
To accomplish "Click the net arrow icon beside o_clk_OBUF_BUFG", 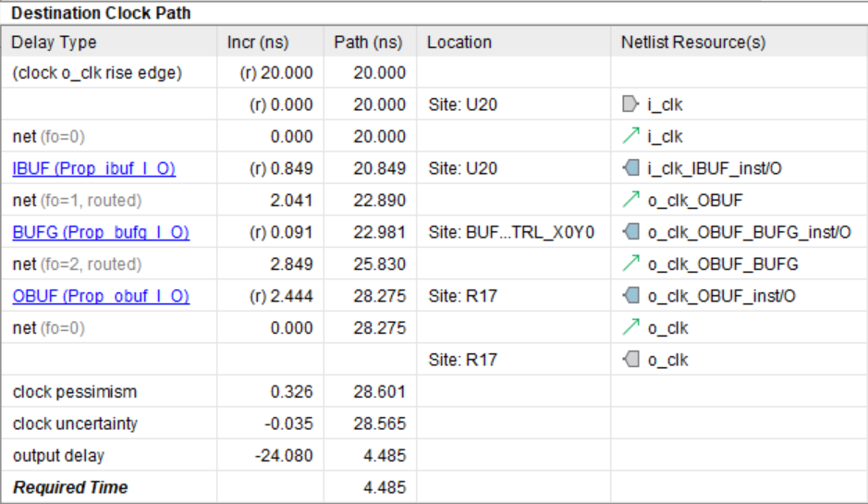I will tap(630, 264).
